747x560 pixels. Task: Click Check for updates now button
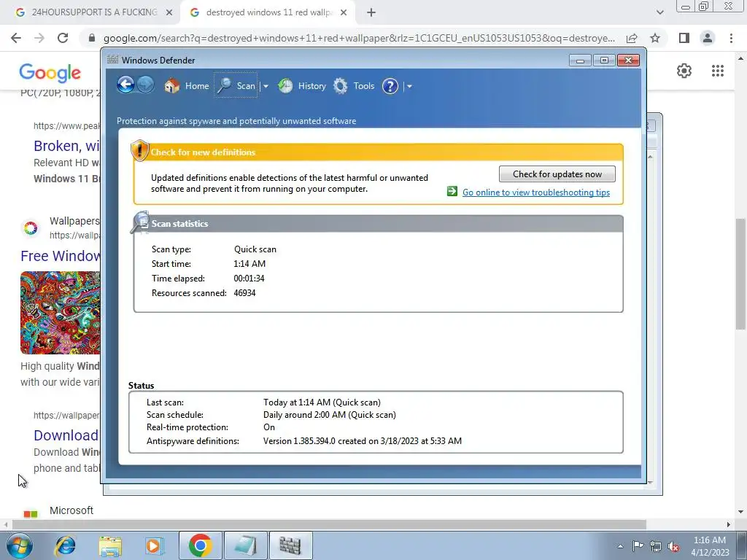(557, 174)
